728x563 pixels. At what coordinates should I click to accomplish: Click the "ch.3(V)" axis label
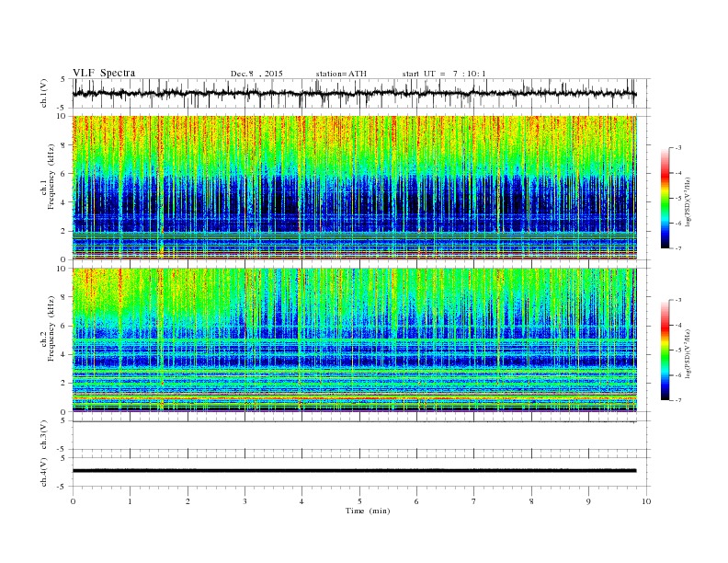tap(44, 435)
